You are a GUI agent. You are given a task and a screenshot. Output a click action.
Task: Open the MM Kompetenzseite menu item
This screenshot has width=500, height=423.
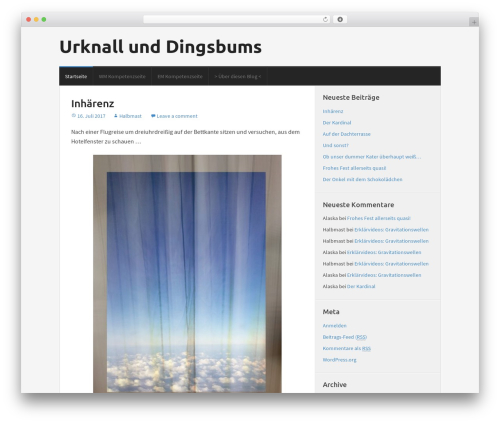click(x=122, y=76)
